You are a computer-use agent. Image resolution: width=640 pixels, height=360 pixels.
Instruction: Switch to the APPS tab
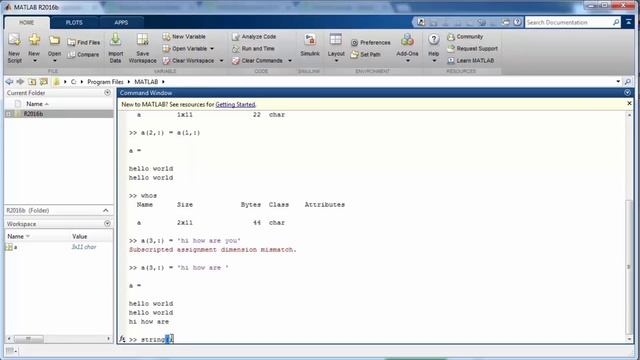tap(121, 22)
